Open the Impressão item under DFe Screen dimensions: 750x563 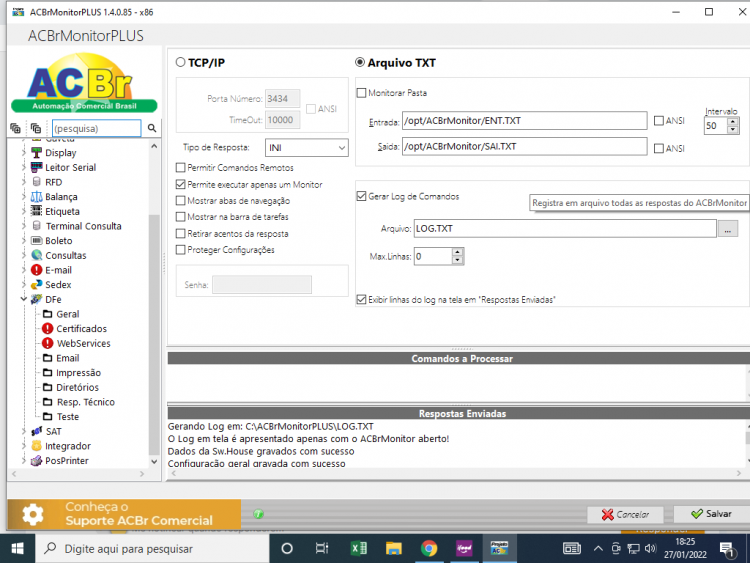pos(78,373)
